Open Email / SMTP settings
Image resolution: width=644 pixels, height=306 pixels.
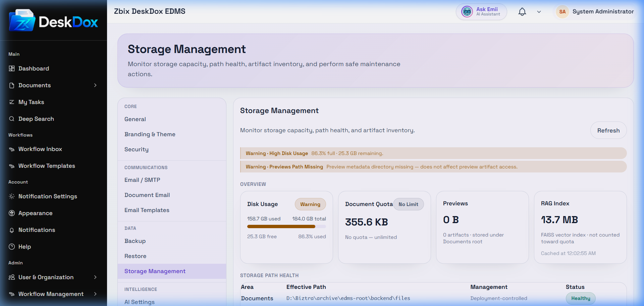pyautogui.click(x=172, y=180)
